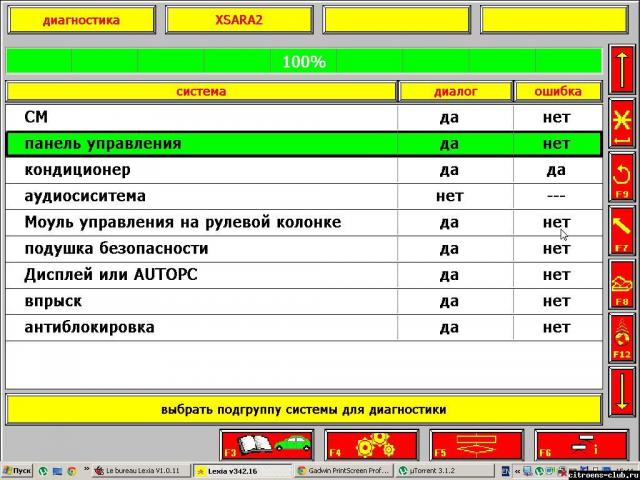The height and width of the screenshot is (480, 640).
Task: Click the F8 vehicle icon button
Action: click(622, 285)
